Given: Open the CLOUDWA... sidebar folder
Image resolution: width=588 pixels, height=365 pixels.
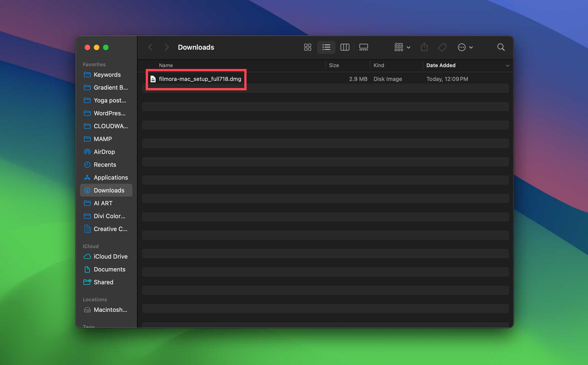Looking at the screenshot, I should click(x=106, y=126).
